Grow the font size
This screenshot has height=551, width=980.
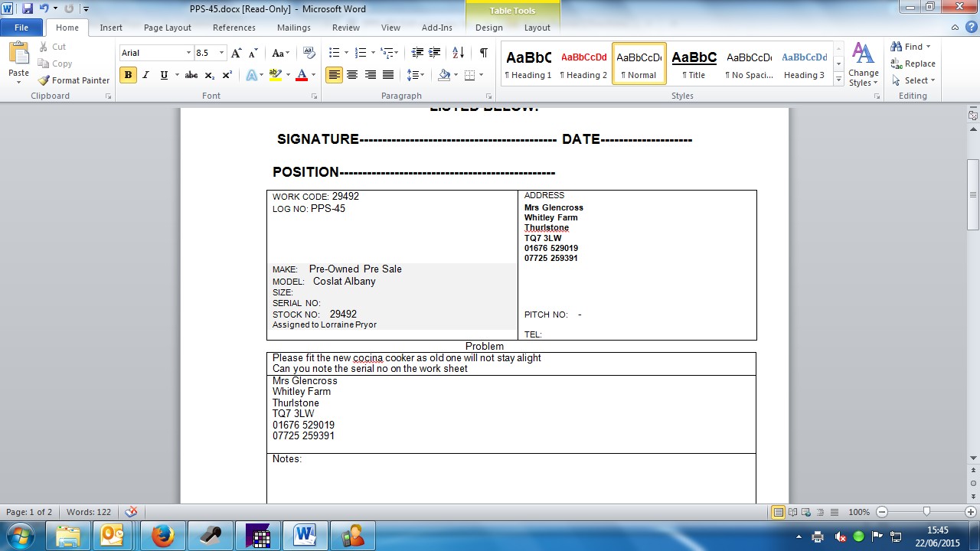pyautogui.click(x=237, y=53)
